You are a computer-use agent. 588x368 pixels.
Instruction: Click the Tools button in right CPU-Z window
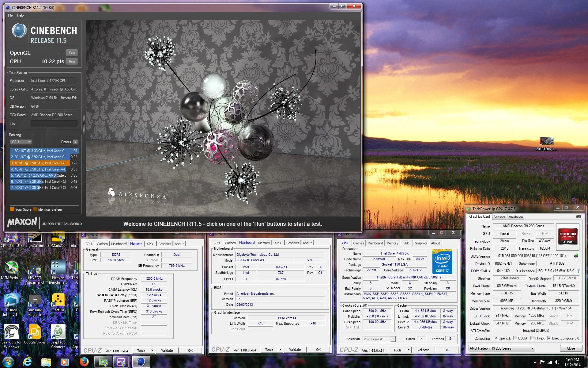(397, 350)
